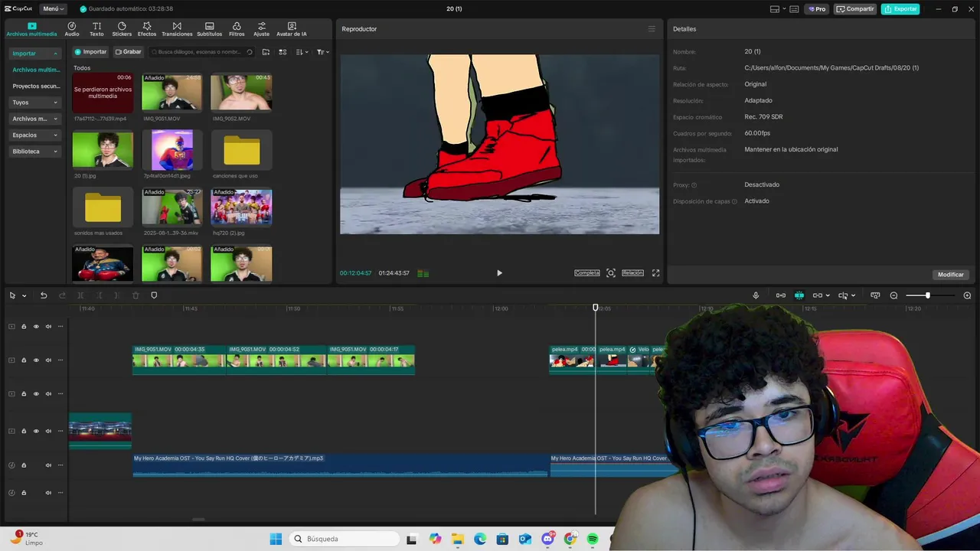
Task: Toggle the highlighted auto snapping icon
Action: (799, 295)
